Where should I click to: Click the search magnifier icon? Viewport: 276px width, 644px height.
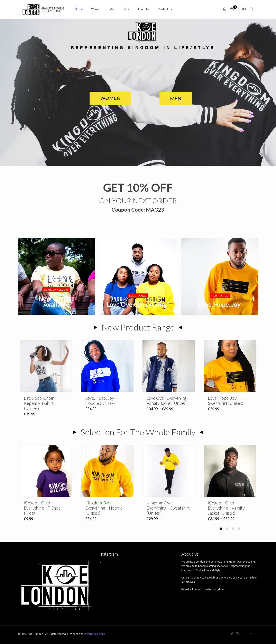click(251, 9)
